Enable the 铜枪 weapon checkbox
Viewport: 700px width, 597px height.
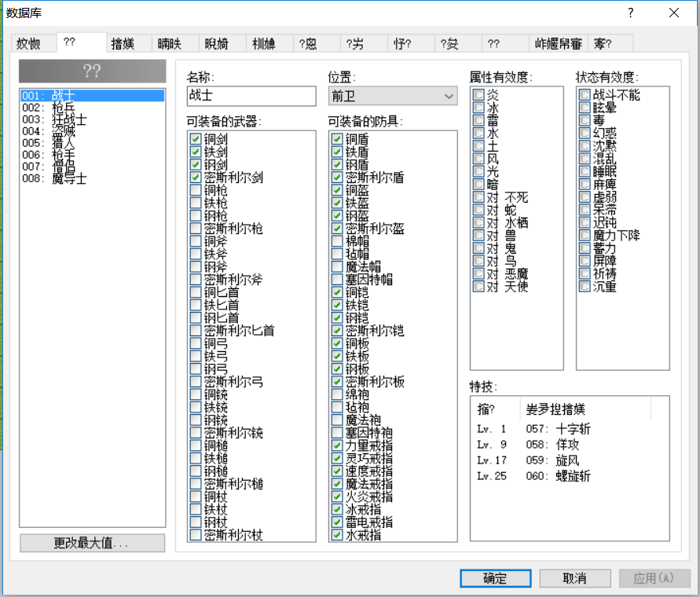click(x=195, y=190)
